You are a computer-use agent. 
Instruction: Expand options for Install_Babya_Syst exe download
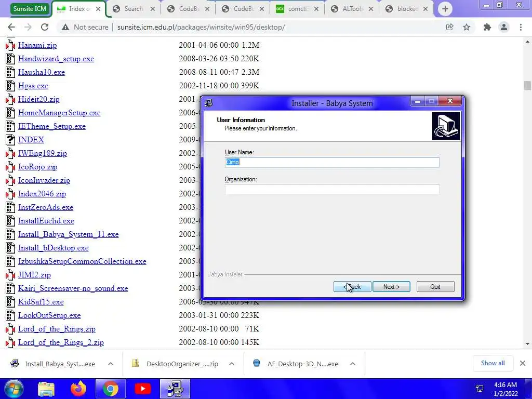[111, 364]
